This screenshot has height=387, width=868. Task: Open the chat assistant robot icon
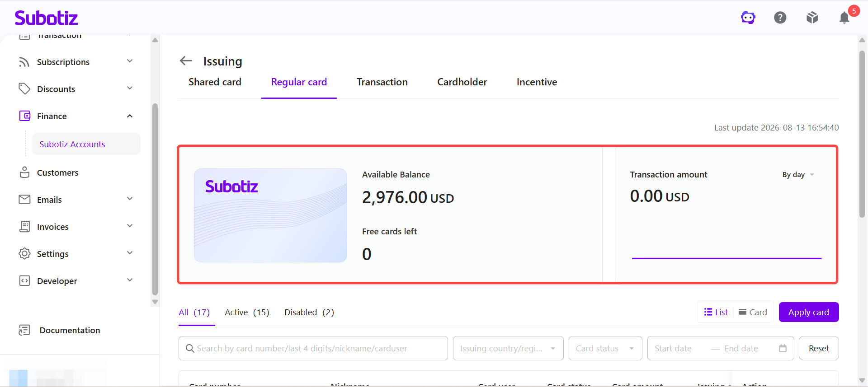coord(748,18)
